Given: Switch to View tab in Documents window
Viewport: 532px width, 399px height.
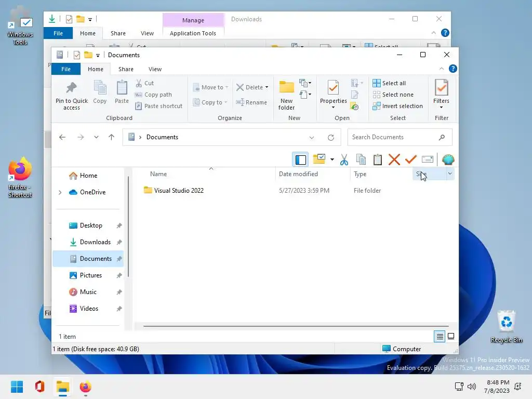Looking at the screenshot, I should (155, 69).
